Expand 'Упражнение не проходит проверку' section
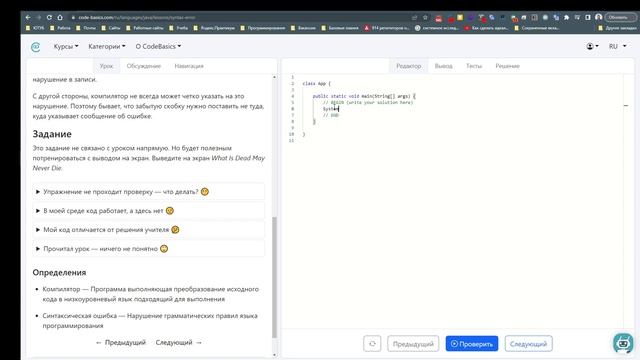The image size is (640, 360). point(149,191)
